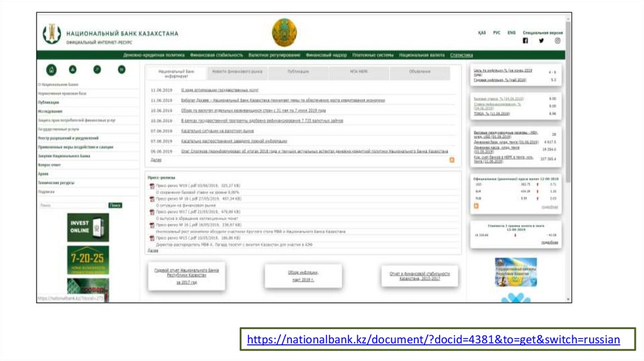Open the Отчет о финансовой стабильности card
The image size is (644, 361).
point(419,276)
